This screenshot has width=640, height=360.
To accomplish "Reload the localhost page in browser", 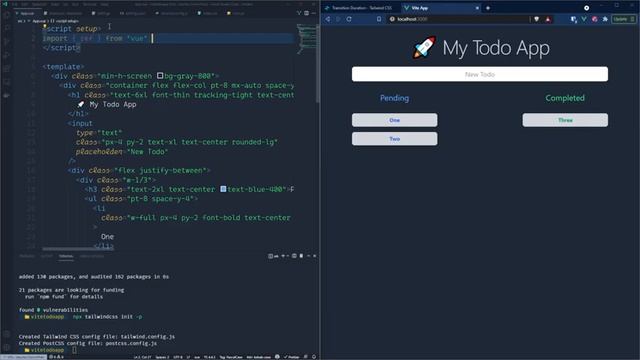I will (349, 19).
